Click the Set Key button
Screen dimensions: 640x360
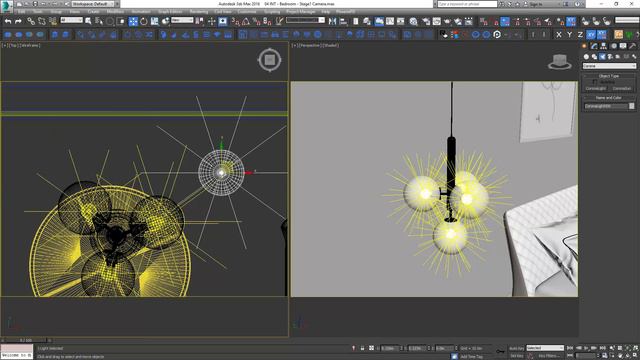point(516,356)
